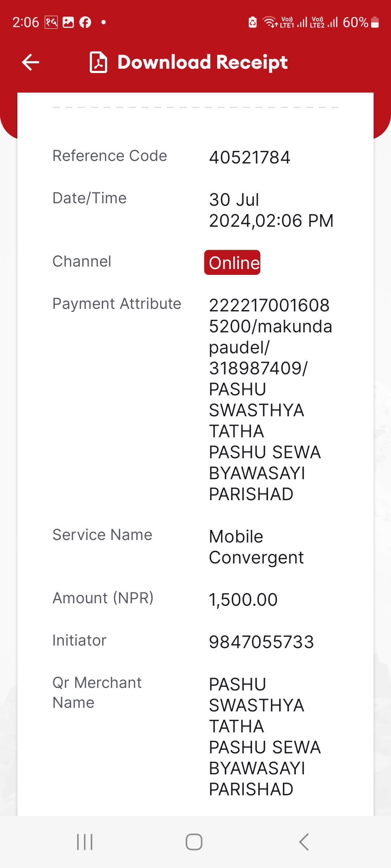This screenshot has height=868, width=391.
Task: Tap the back arrow in header
Action: 30,62
